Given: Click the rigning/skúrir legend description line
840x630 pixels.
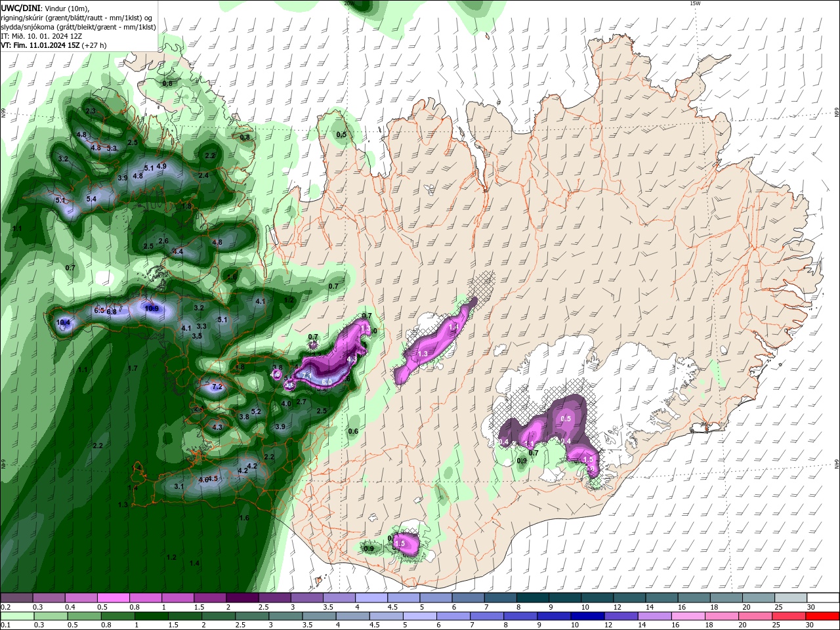Looking at the screenshot, I should pos(77,17).
